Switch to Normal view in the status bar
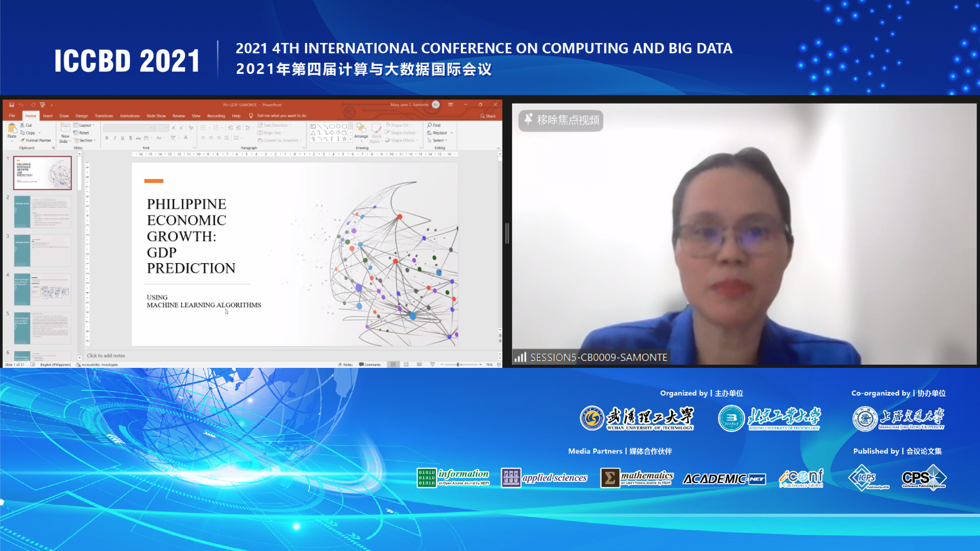The image size is (980, 551). click(394, 364)
